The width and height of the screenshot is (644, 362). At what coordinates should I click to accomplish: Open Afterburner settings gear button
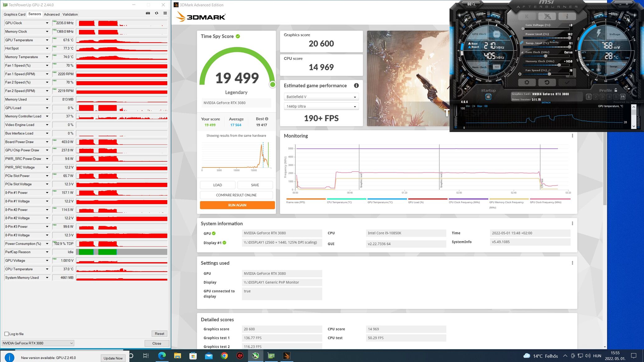pyautogui.click(x=527, y=82)
